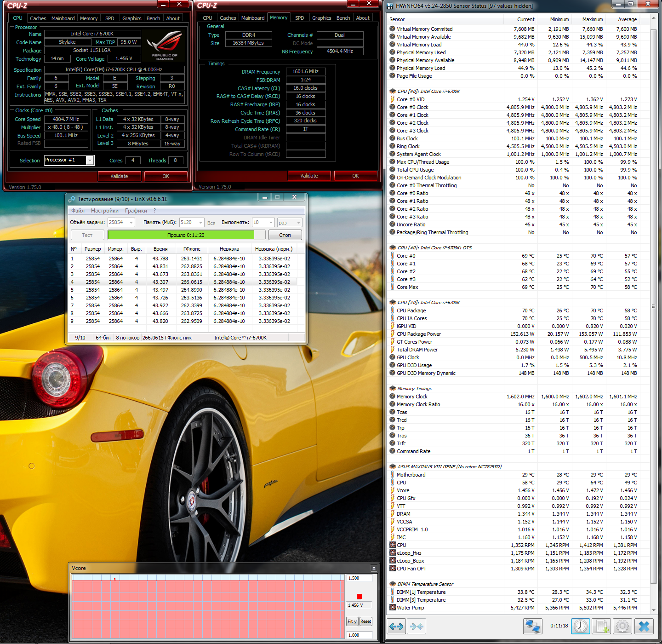Screen dimensions: 662x644
Task: Open the Graphics tab in right CPU-Z window
Action: point(322,18)
